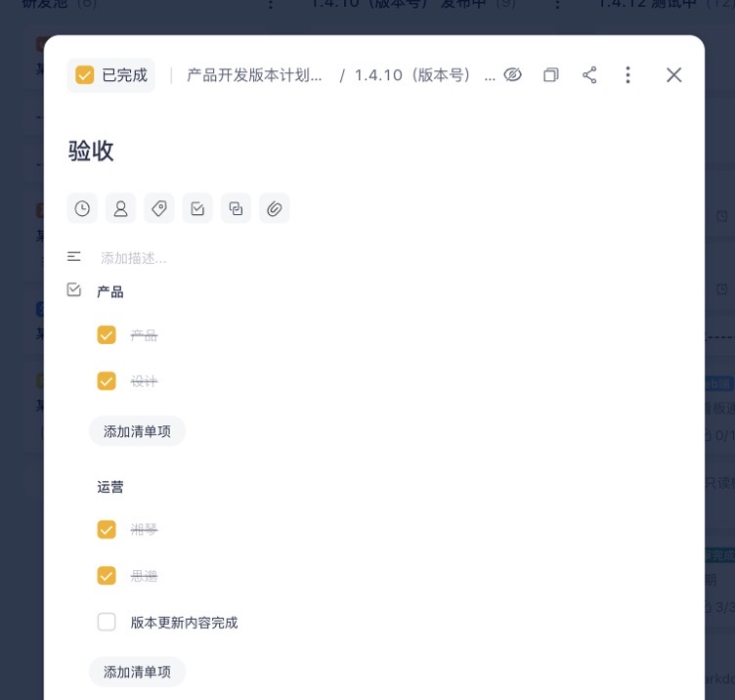Click the 添加描述 description field
Viewport: 735px width, 700px height.
tap(134, 258)
